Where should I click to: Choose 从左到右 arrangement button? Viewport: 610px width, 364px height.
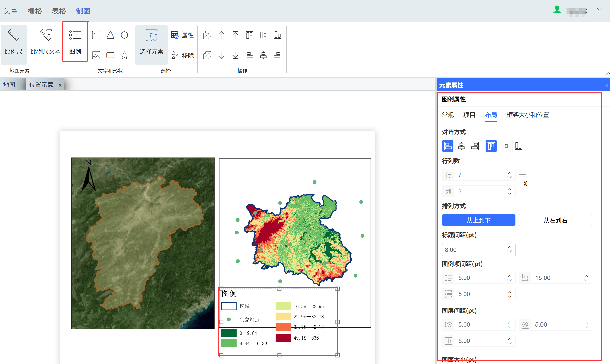555,220
